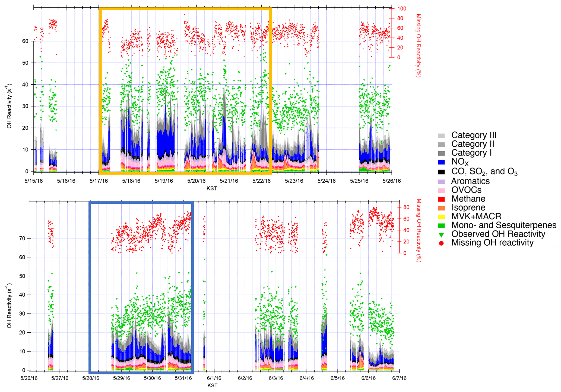Click the purple Aromatics legend swatch

441,181
